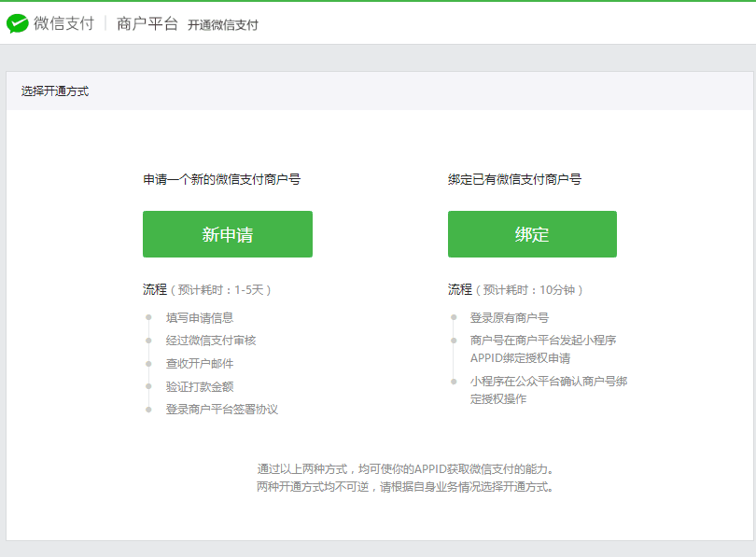Screen dimensions: 756x557
Task: Click the green WeChat Pay logo icon
Action: (18, 24)
